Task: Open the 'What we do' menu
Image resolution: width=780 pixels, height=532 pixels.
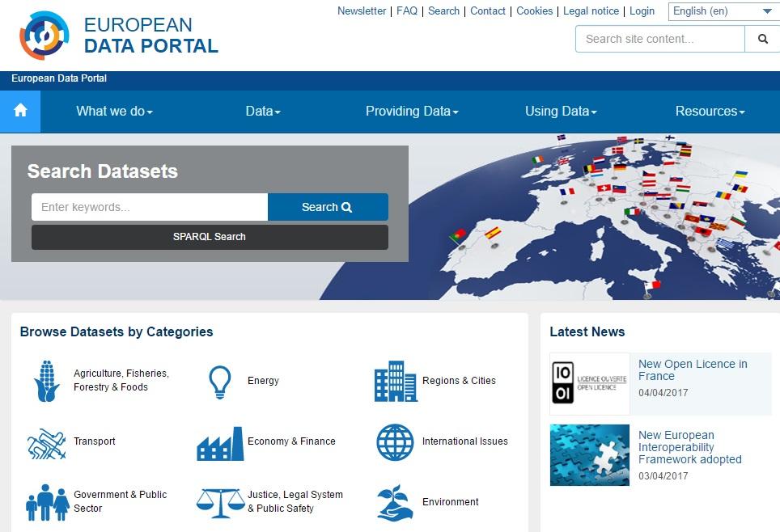Action: point(114,111)
